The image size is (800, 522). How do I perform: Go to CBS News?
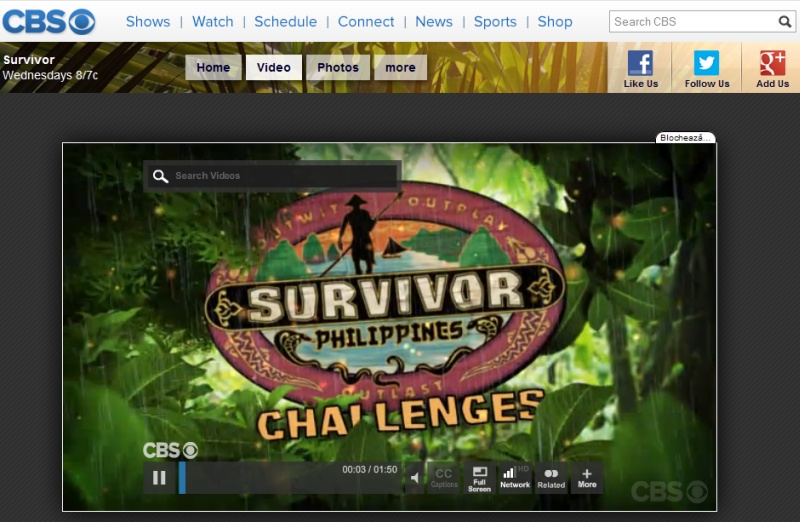click(434, 21)
